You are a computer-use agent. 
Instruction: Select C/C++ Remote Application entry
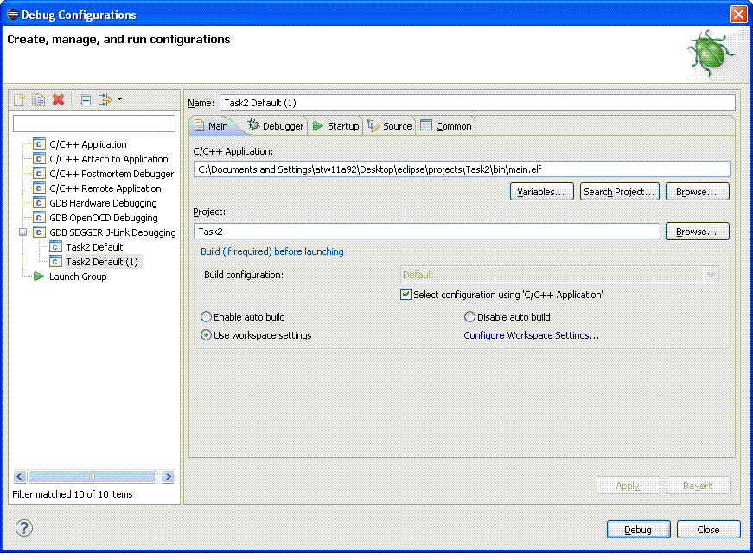click(x=105, y=188)
